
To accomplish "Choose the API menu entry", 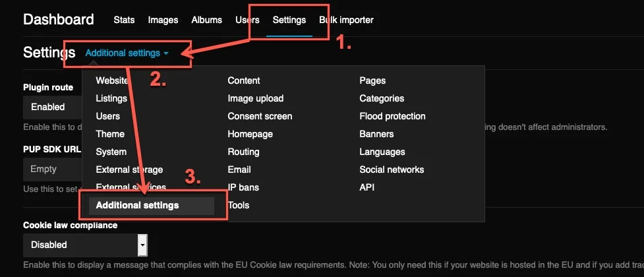I will pyautogui.click(x=367, y=187).
